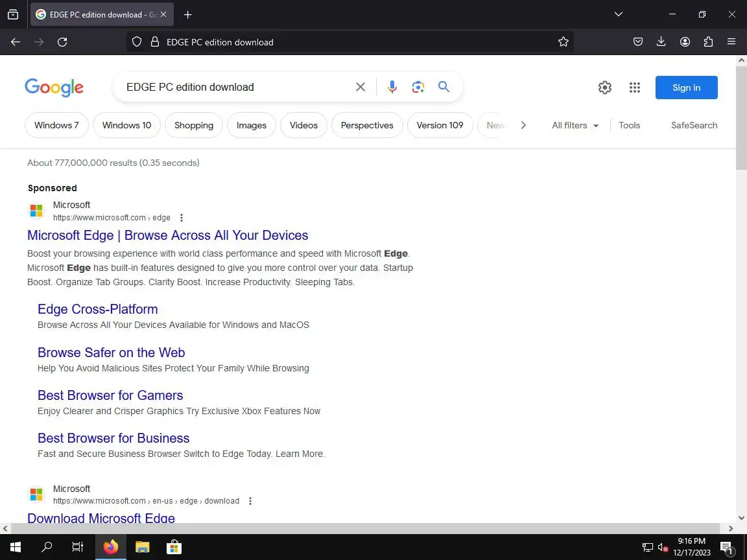Switch to Videos results
This screenshot has width=747, height=560.
tap(304, 125)
